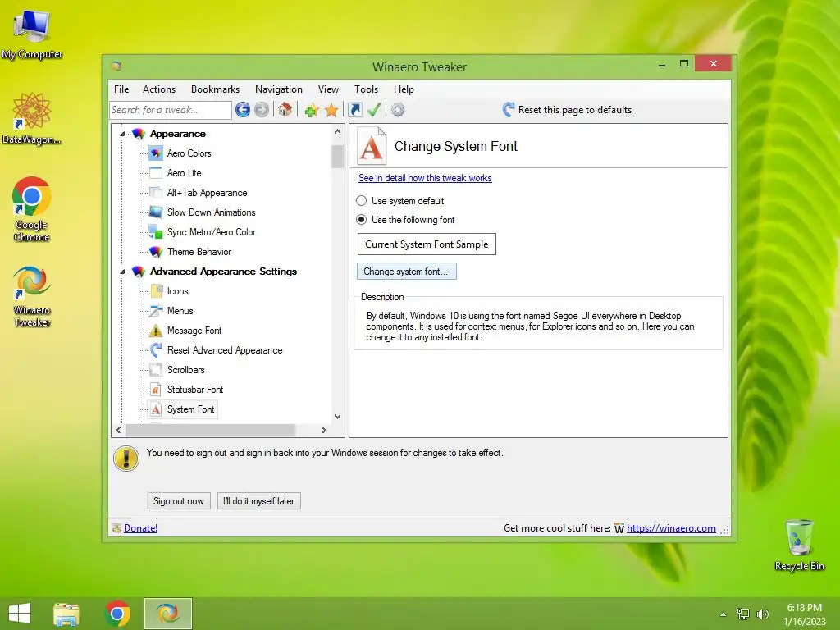Click the Search for a tweak field
The image size is (840, 630).
(x=171, y=110)
